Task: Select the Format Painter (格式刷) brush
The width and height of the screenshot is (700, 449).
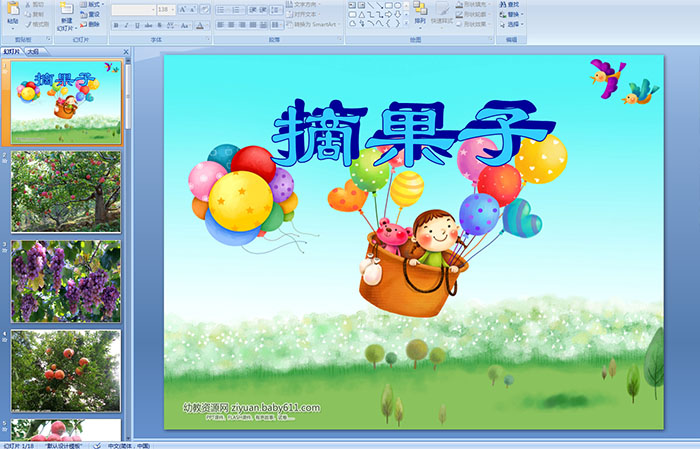Action: [x=28, y=24]
